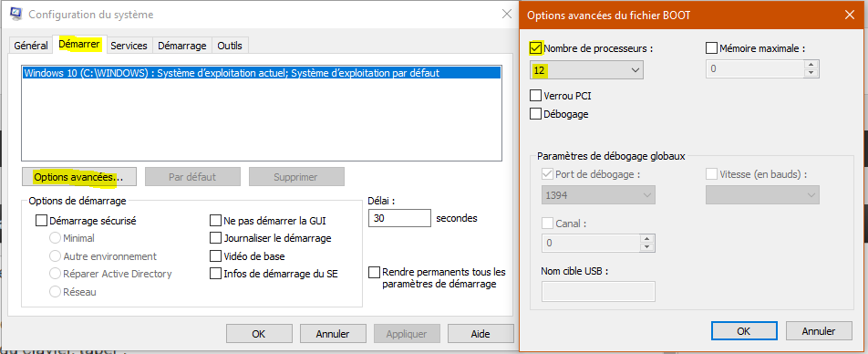This screenshot has height=354, width=868.
Task: Tick Journaliser le démarrage checkbox
Action: [x=215, y=238]
